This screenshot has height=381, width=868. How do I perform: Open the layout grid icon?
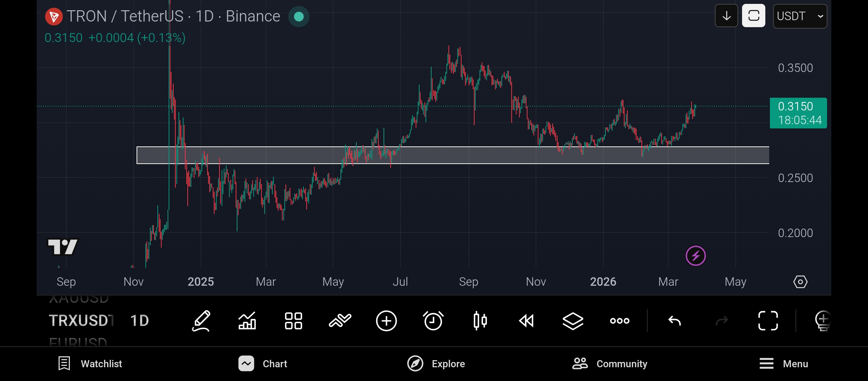click(294, 321)
